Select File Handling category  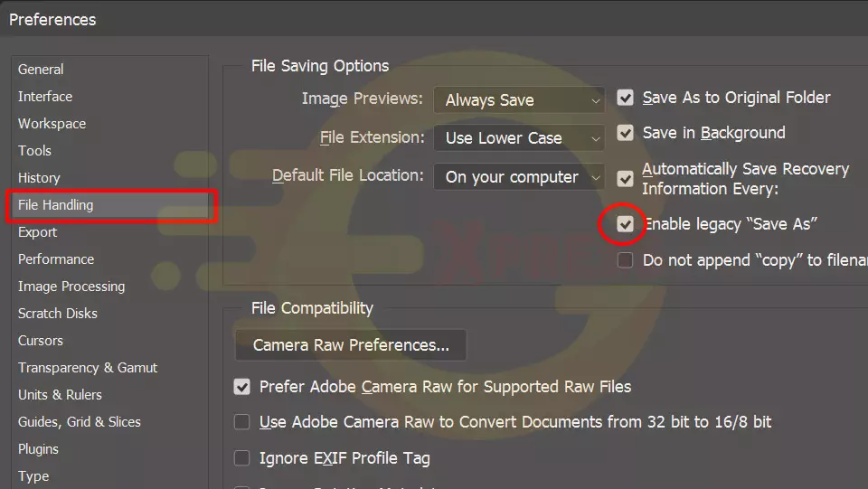(x=110, y=205)
